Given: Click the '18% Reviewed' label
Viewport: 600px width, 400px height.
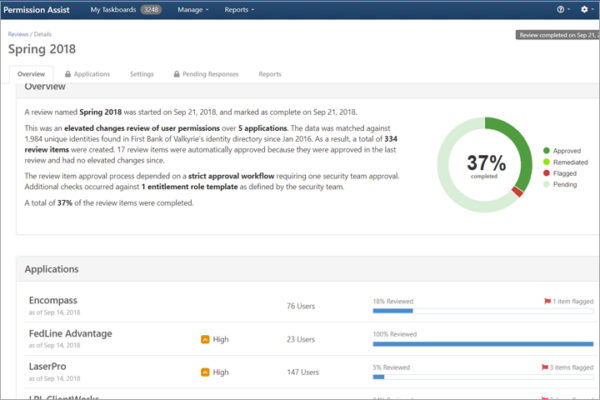Looking at the screenshot, I should (x=393, y=301).
